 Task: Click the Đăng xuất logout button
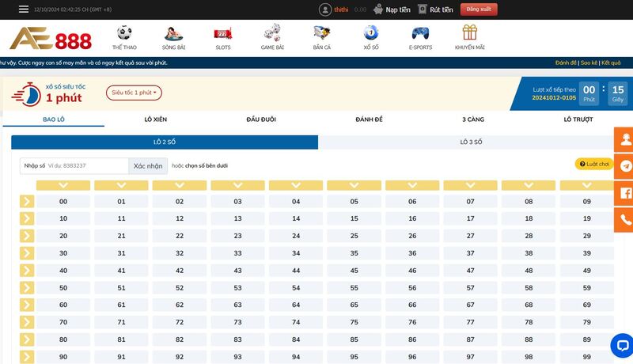479,9
